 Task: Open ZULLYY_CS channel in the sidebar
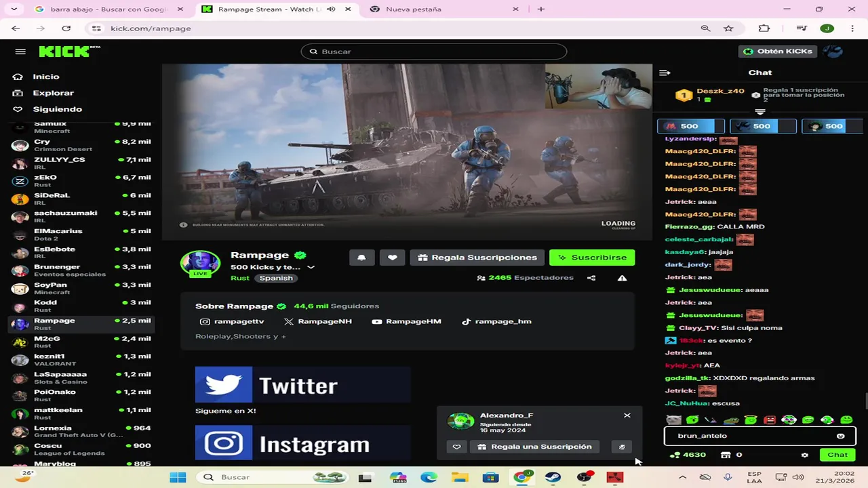[x=82, y=163]
